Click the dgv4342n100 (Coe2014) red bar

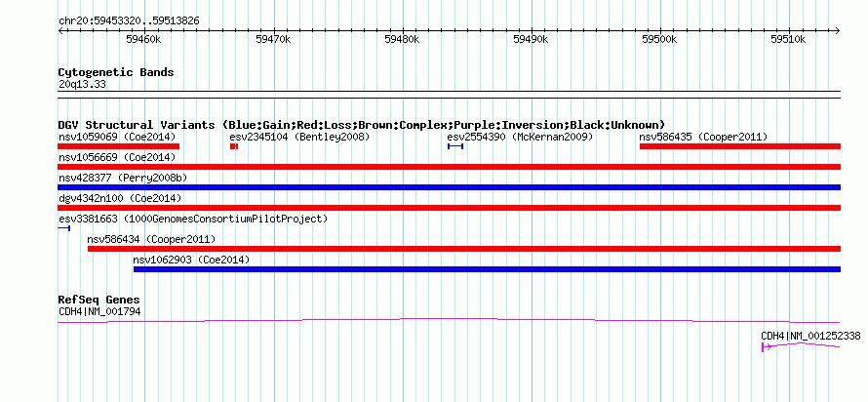click(449, 208)
